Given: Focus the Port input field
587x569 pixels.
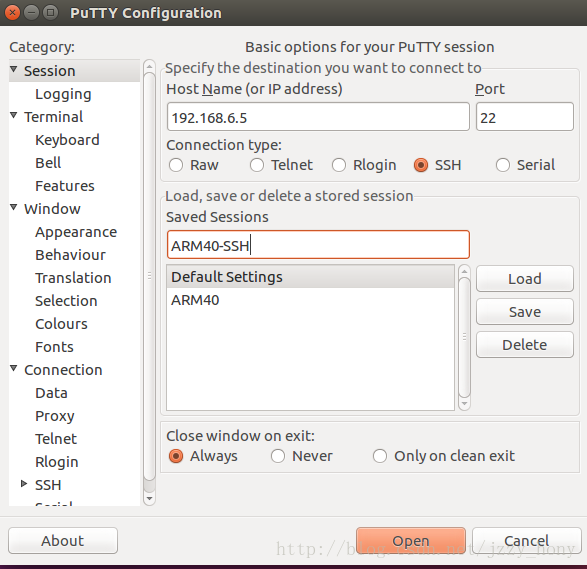Looking at the screenshot, I should (x=525, y=117).
